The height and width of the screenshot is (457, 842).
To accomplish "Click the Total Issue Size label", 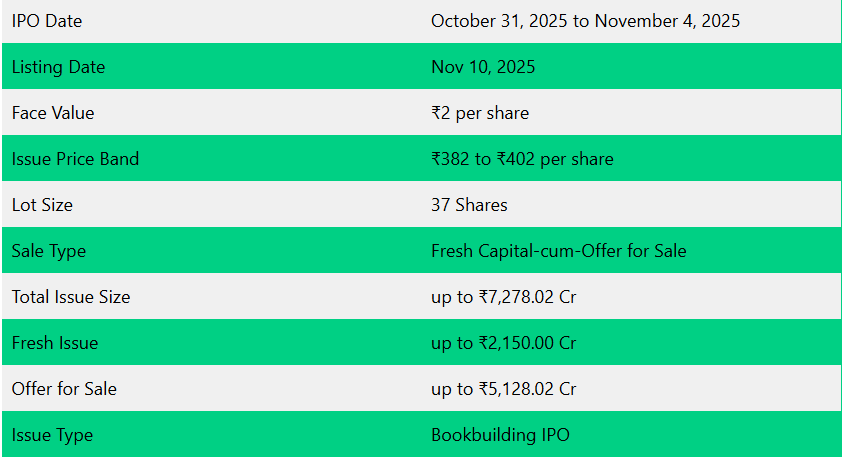I will point(71,297).
